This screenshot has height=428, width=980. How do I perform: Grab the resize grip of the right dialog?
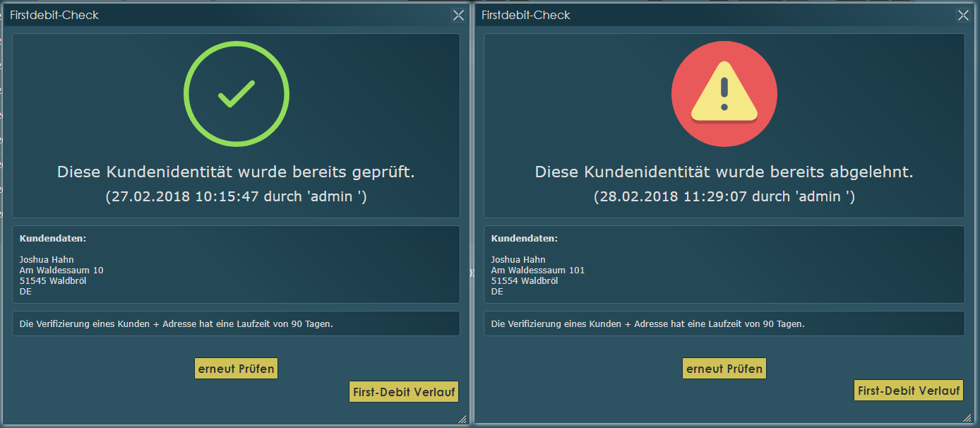[x=968, y=419]
